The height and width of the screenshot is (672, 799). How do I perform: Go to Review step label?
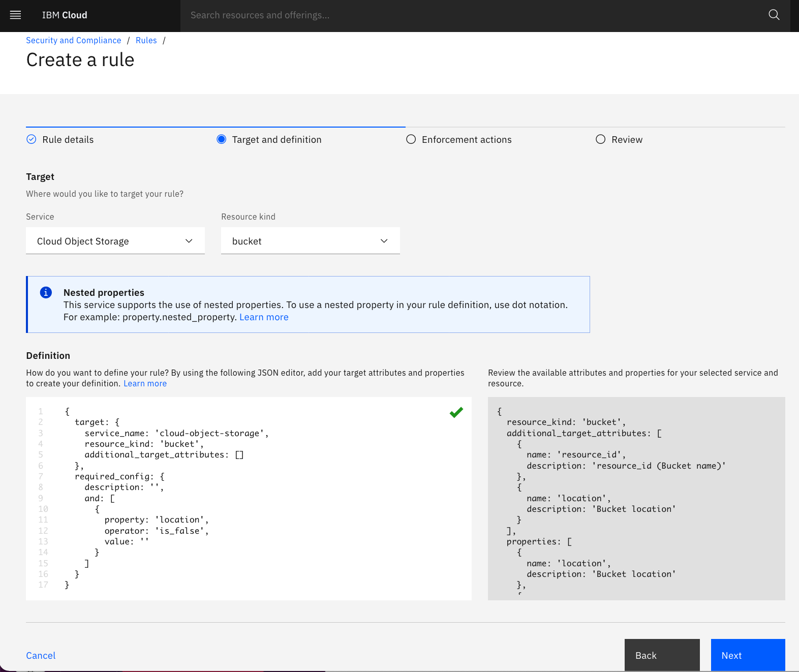click(627, 140)
